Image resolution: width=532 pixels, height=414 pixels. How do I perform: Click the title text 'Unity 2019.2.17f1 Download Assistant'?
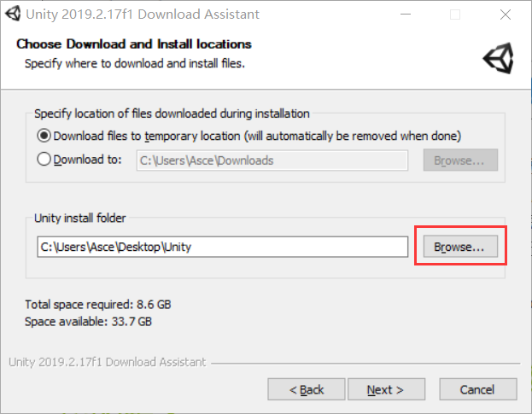pos(143,15)
